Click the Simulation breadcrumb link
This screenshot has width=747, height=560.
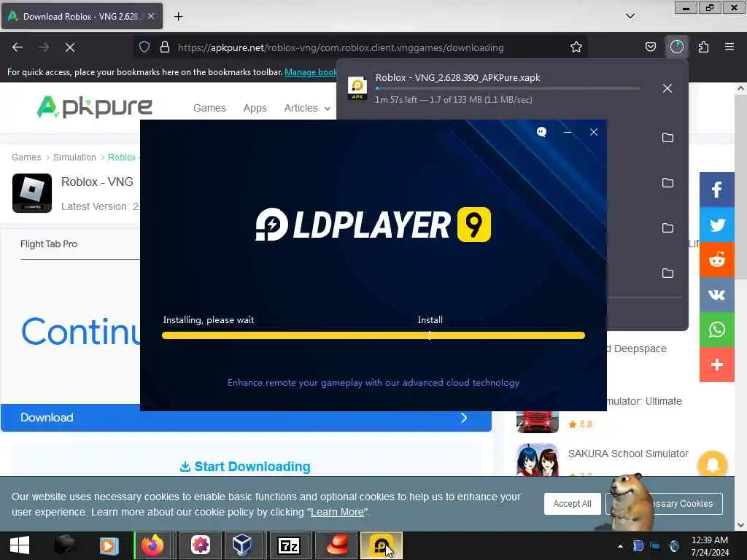click(x=74, y=157)
